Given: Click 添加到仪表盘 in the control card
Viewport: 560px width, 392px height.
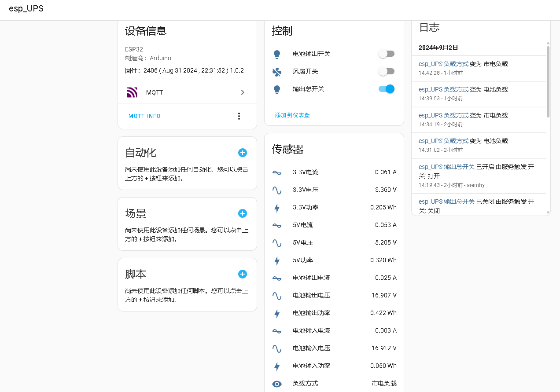Looking at the screenshot, I should (x=292, y=115).
